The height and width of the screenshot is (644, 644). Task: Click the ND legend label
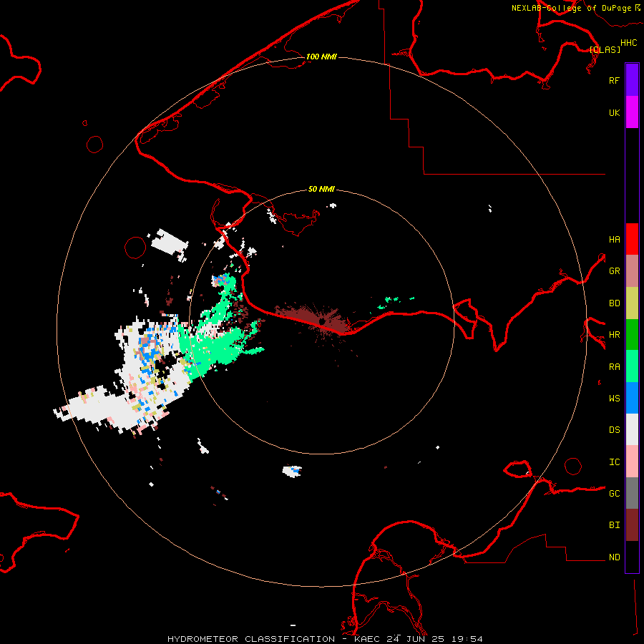point(614,557)
